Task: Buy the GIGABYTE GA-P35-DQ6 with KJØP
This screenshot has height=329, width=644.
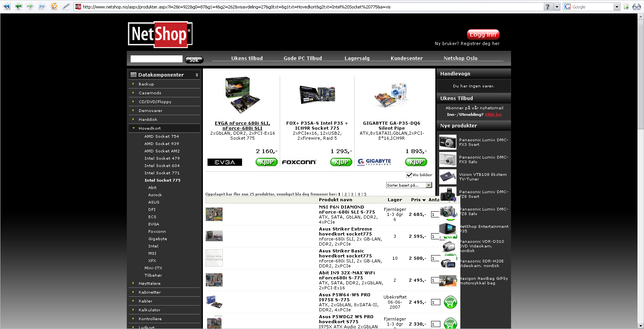Action: [416, 162]
